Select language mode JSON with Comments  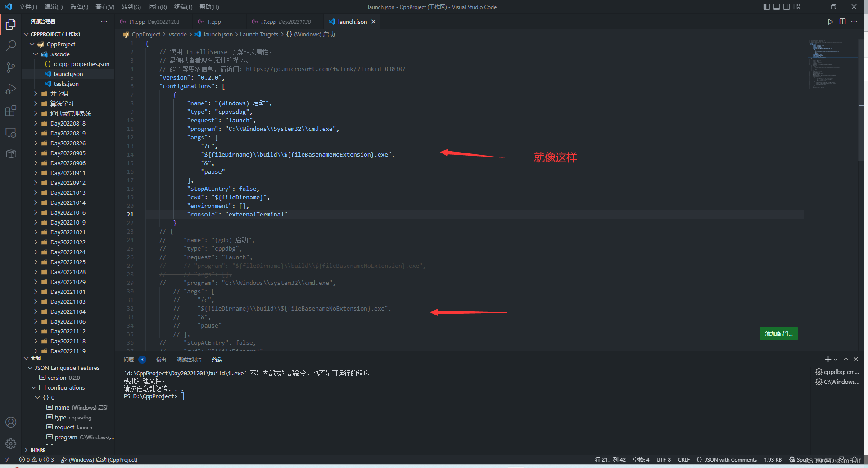(730, 459)
